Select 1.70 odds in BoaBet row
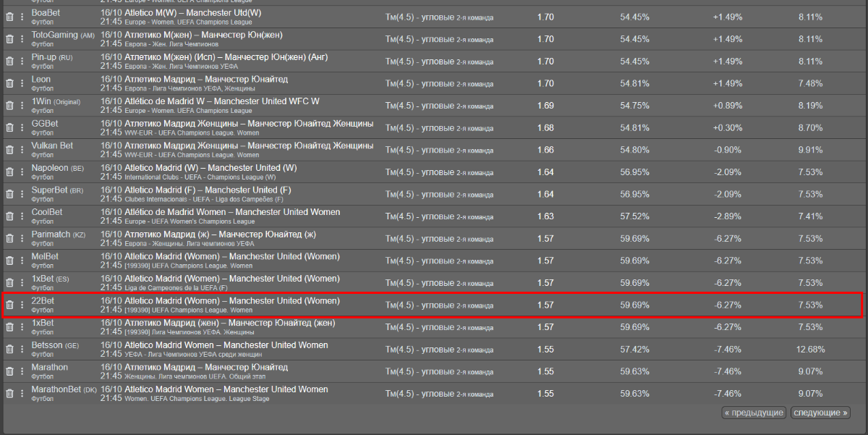 [545, 17]
